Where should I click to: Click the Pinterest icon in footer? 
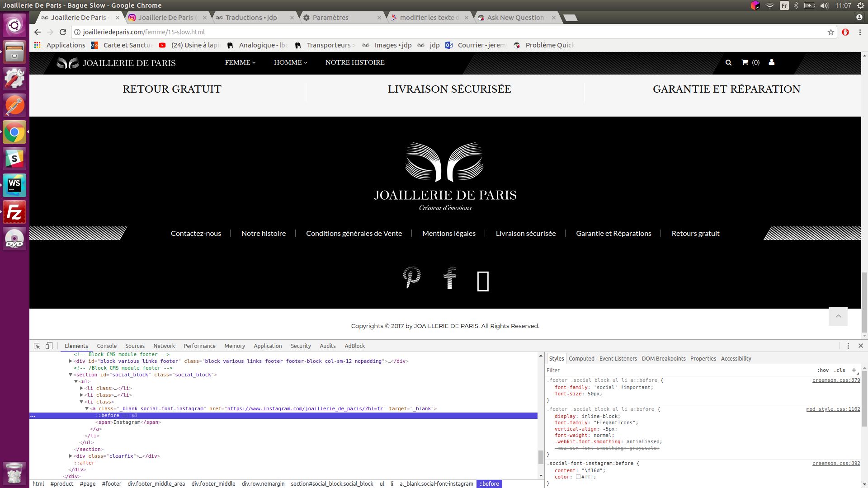pos(411,277)
